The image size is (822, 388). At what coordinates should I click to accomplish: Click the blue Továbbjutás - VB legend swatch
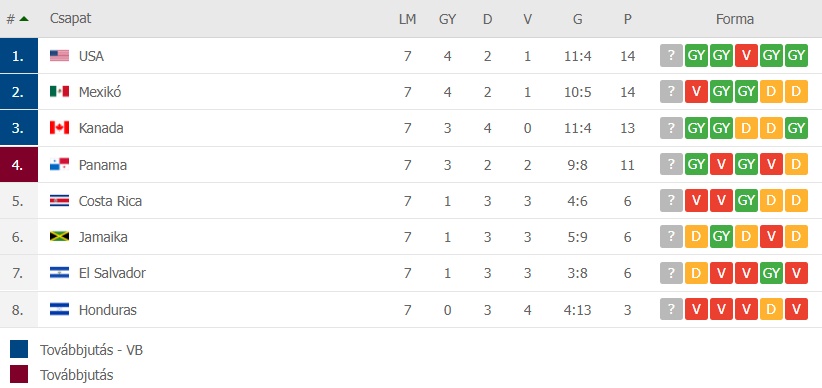pos(19,349)
